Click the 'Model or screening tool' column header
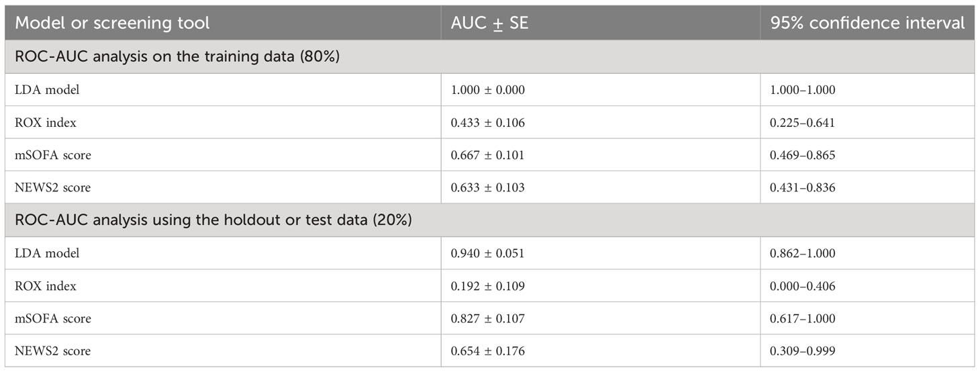Viewport: 980px width, 372px height. (x=112, y=24)
